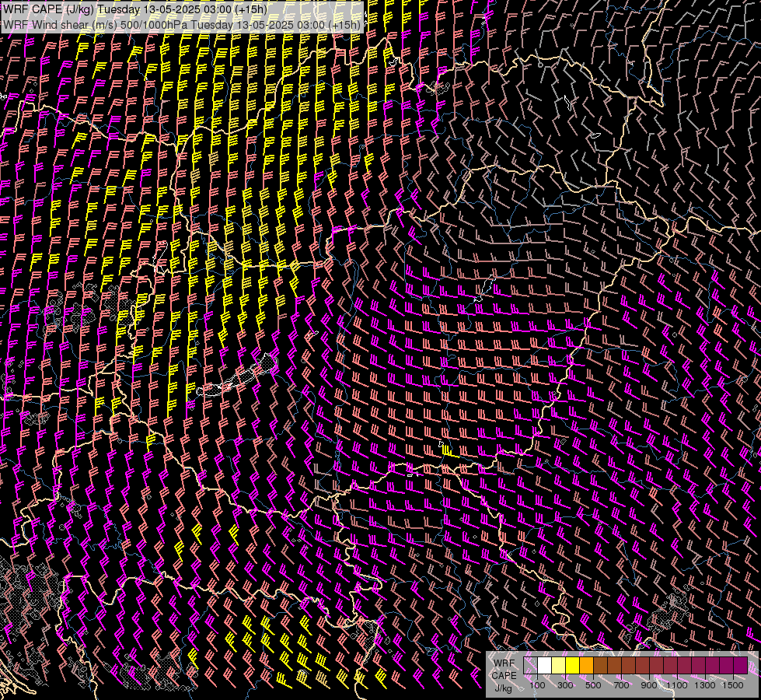Click the transparent below-100 legend swatch
Screen dimensions: 761x700
point(530,666)
